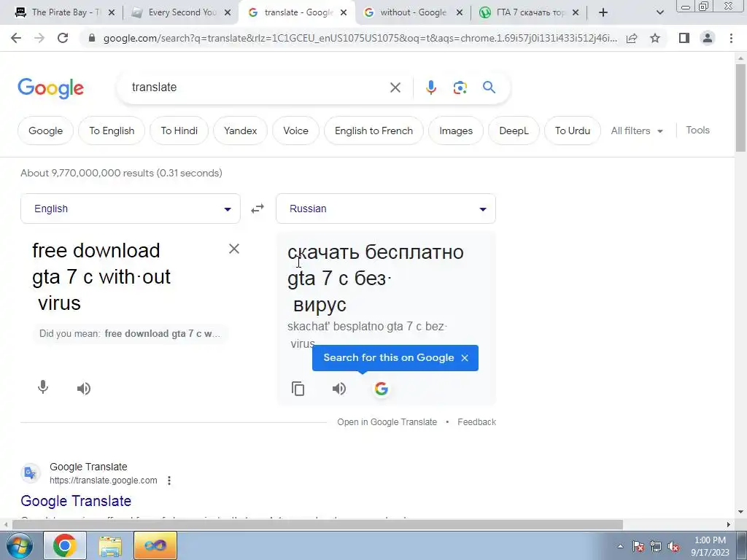Open the Chrome side panel icon

tap(684, 38)
